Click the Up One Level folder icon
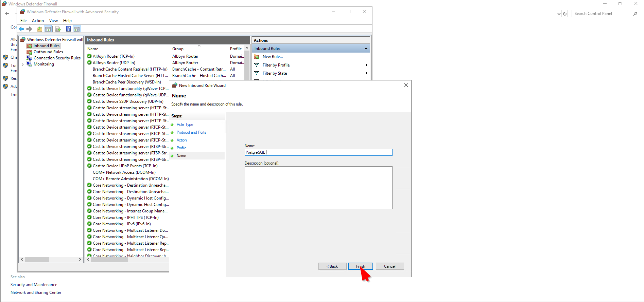This screenshot has width=644, height=302. click(x=40, y=29)
